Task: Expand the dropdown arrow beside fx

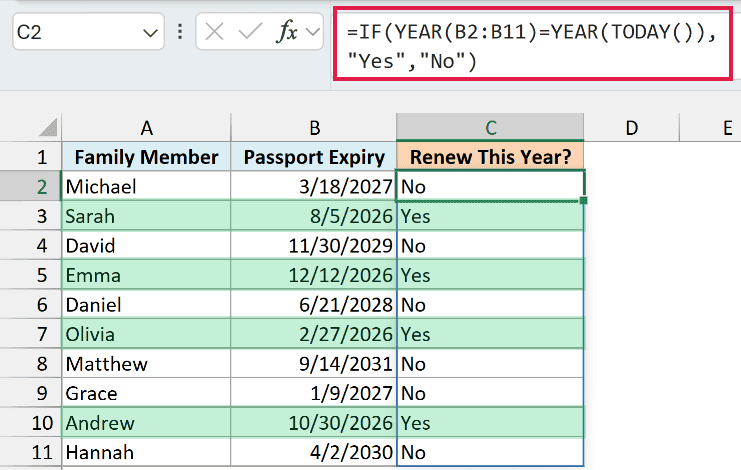Action: (x=312, y=32)
